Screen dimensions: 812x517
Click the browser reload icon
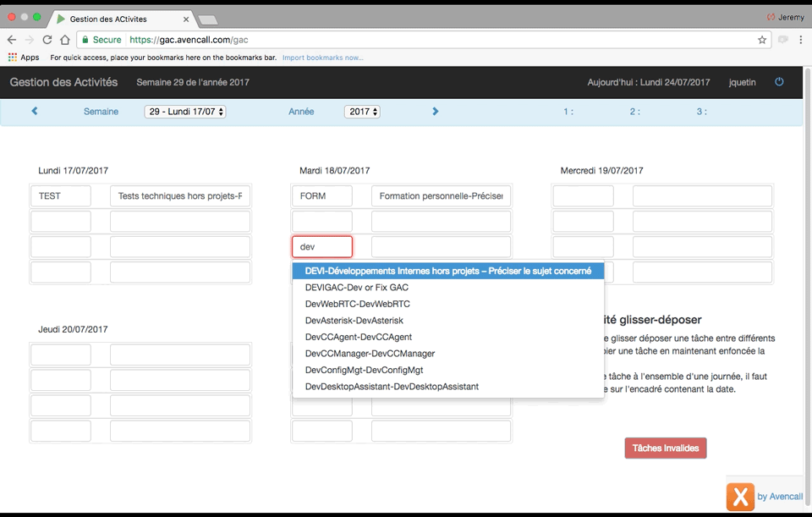(47, 40)
